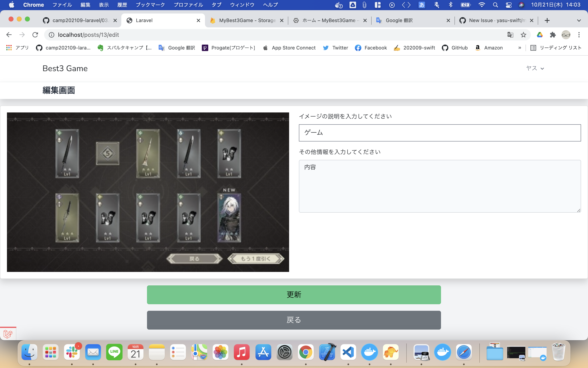The image size is (588, 368).
Task: Expand the tab search chevron
Action: point(579,20)
